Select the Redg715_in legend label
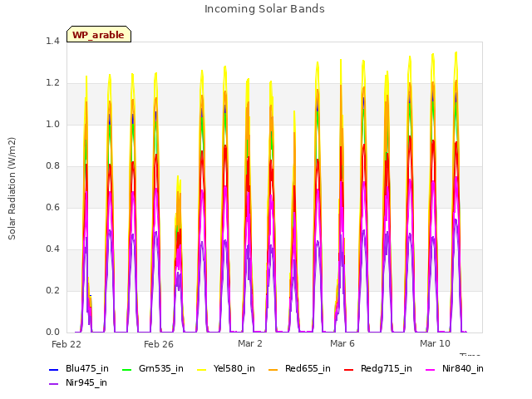This screenshot has width=532, height=399. click(x=387, y=369)
